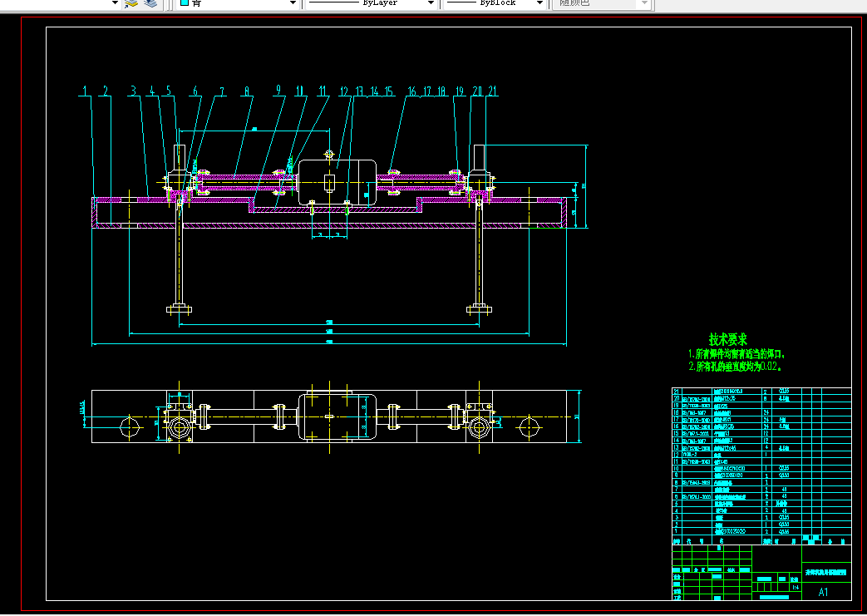This screenshot has width=867, height=616.
Task: Click technical requirement line 1 text
Action: click(736, 354)
